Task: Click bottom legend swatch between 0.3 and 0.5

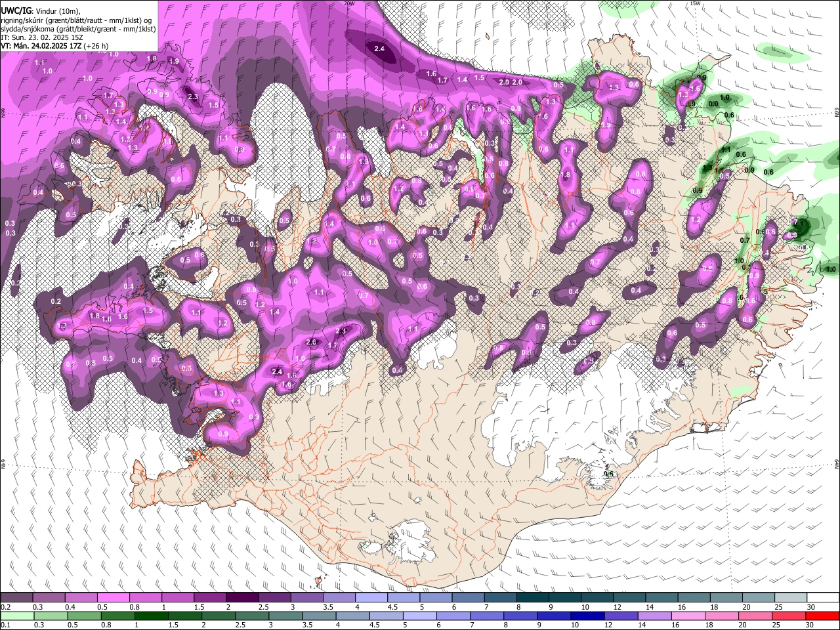Action: click(x=50, y=616)
